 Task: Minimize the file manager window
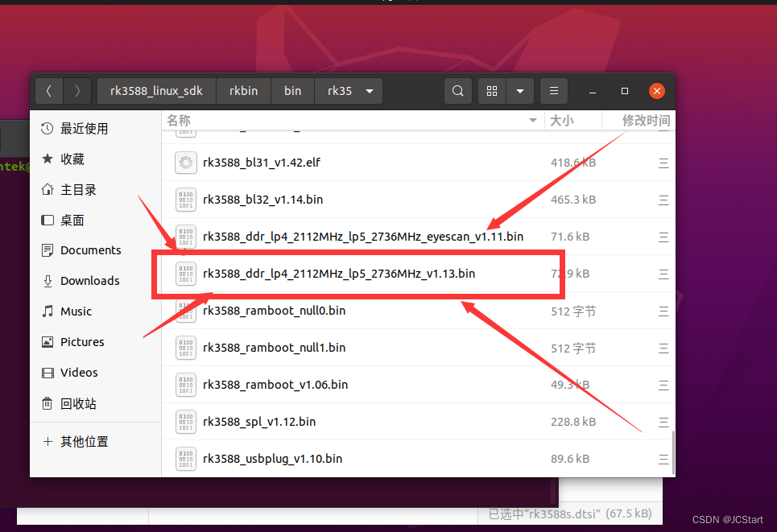pyautogui.click(x=592, y=92)
